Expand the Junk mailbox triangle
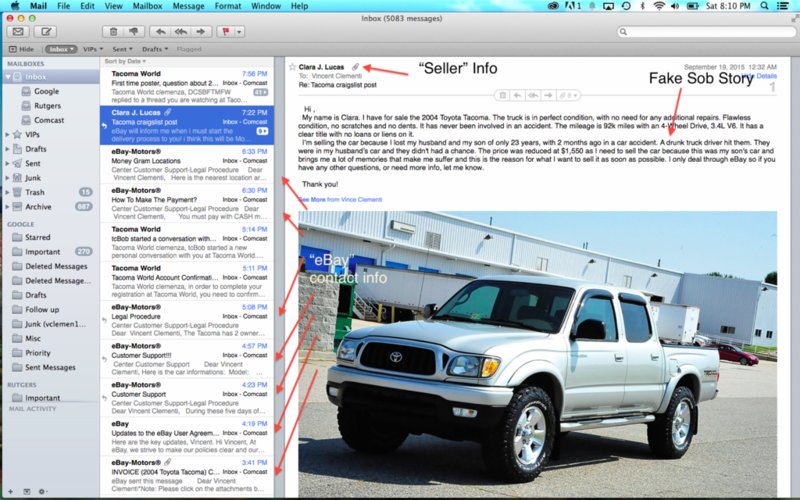 tap(7, 178)
